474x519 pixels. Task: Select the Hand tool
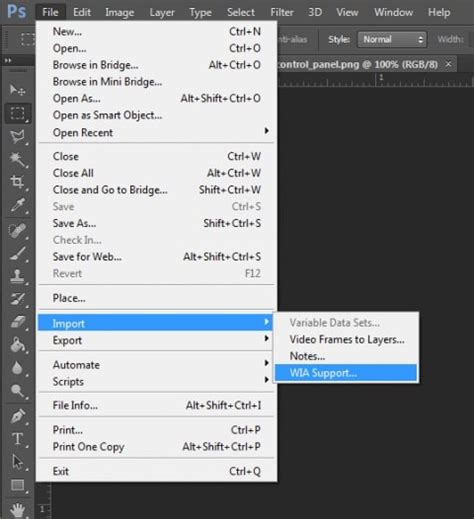(17, 509)
